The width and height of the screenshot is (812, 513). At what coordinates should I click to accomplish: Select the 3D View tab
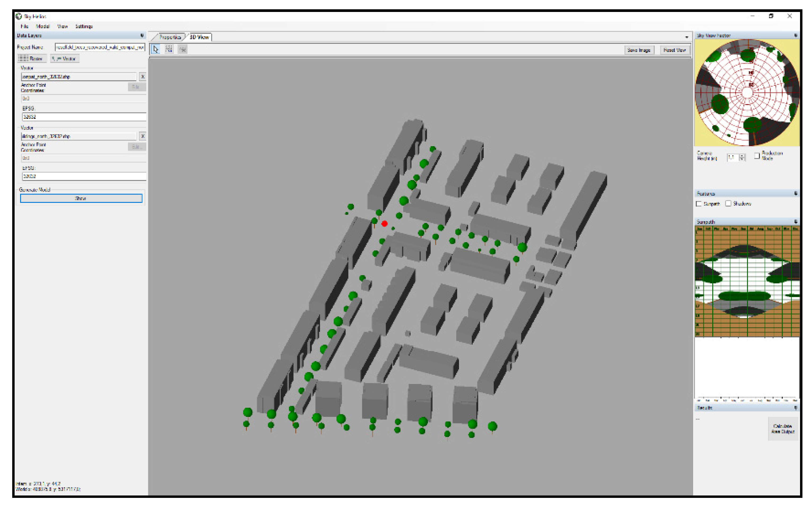[199, 37]
